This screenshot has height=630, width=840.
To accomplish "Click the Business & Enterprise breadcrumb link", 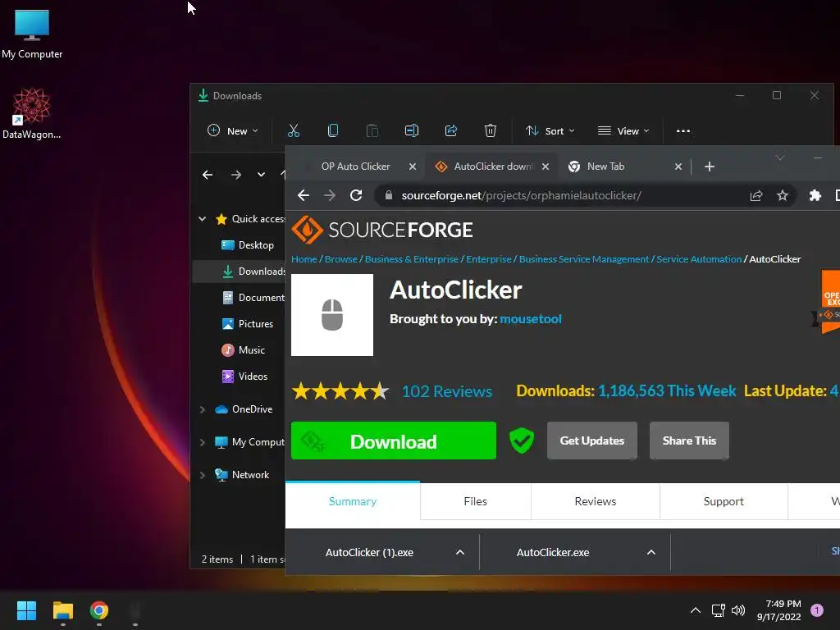I will [412, 259].
